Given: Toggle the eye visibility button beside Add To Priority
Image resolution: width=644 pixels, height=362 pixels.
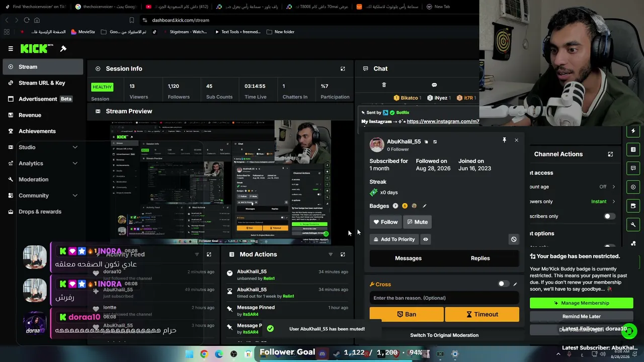Looking at the screenshot, I should click(426, 239).
